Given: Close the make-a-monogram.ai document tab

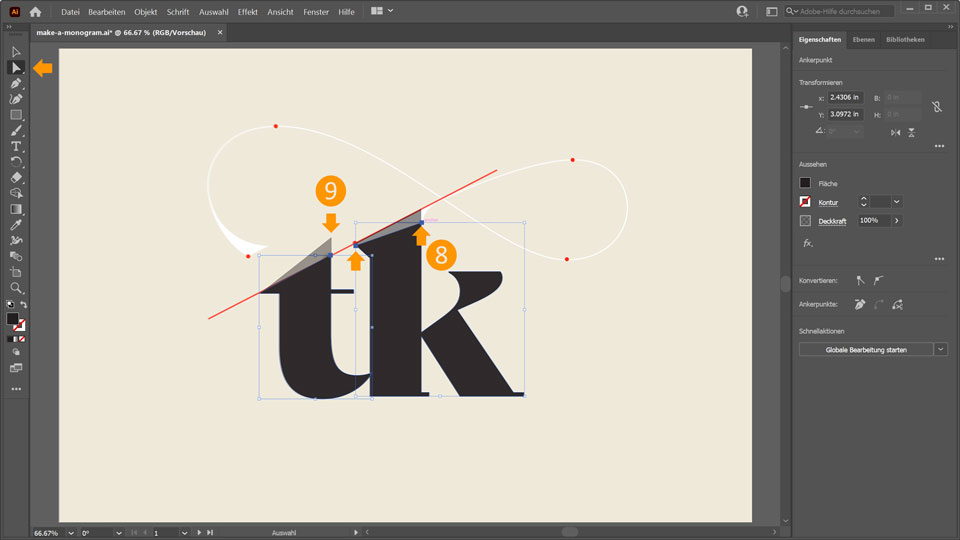Looking at the screenshot, I should point(220,32).
